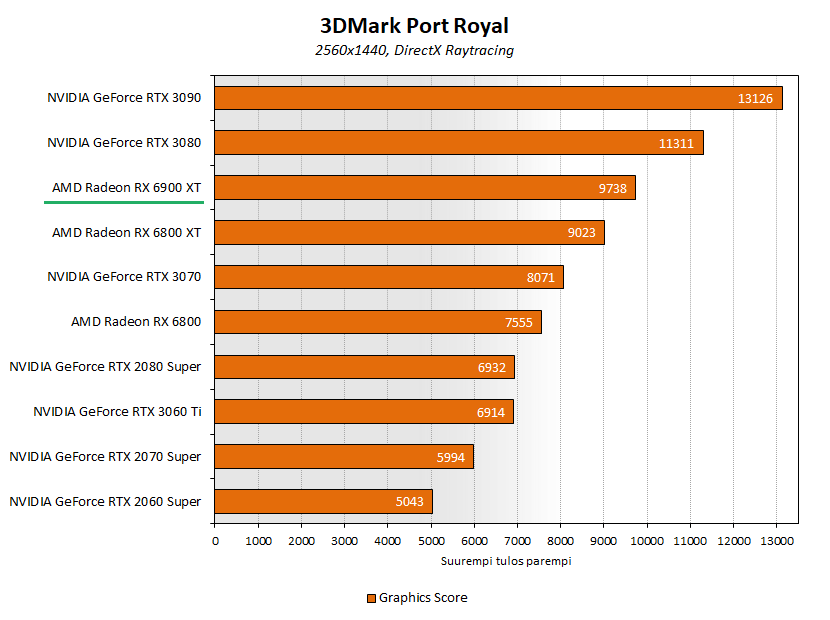The width and height of the screenshot is (830, 620).
Task: Click the axis title "Suurempi tulos parempi"
Action: click(x=506, y=561)
